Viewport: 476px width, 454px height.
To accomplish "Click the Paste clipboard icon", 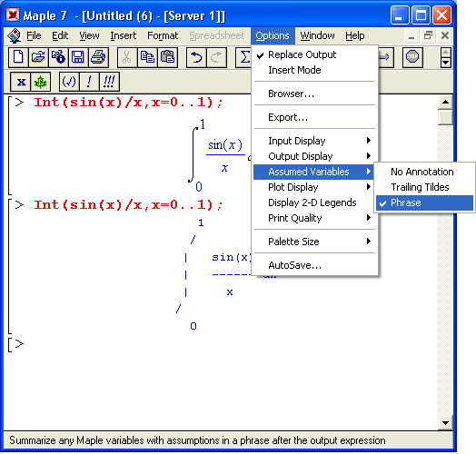I will click(167, 57).
